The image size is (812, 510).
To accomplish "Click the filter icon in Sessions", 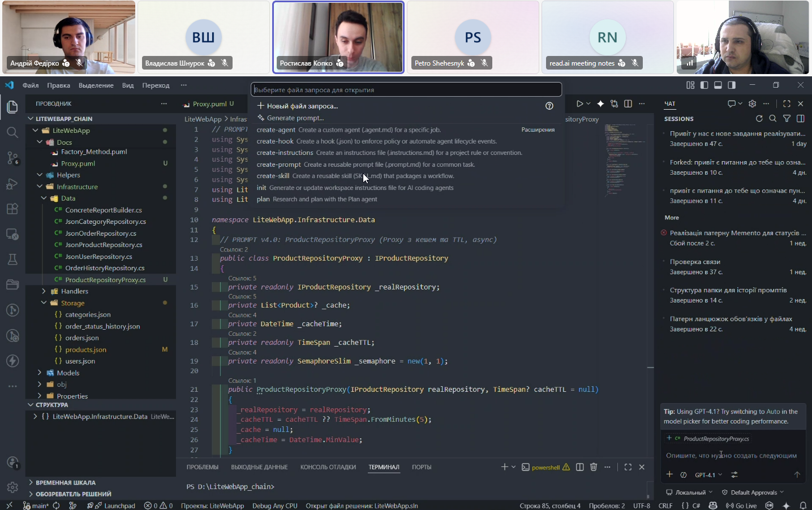I will 787,119.
